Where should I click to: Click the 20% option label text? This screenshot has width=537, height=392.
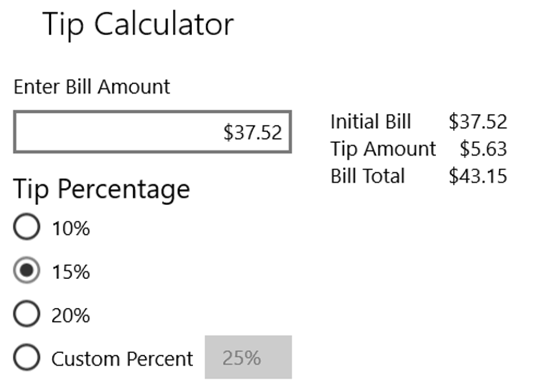click(x=71, y=316)
